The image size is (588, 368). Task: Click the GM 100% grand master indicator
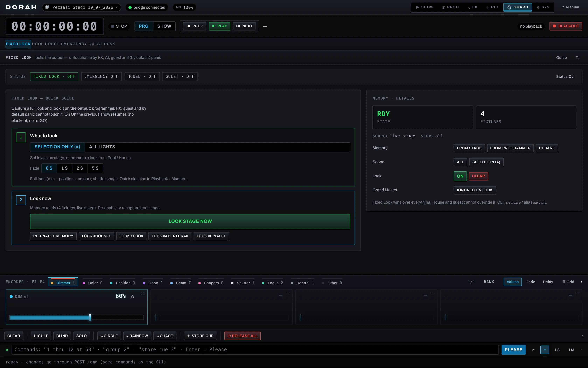tap(184, 7)
